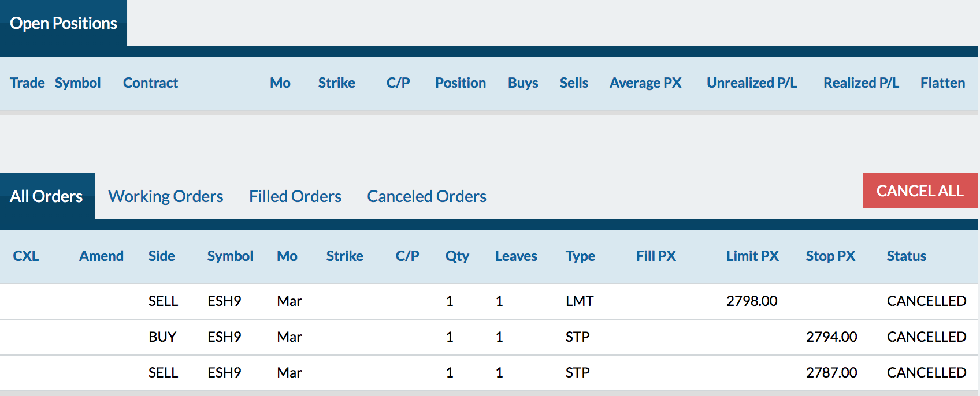Select the SELL STP order at 2787.00
The height and width of the screenshot is (396, 980).
489,372
